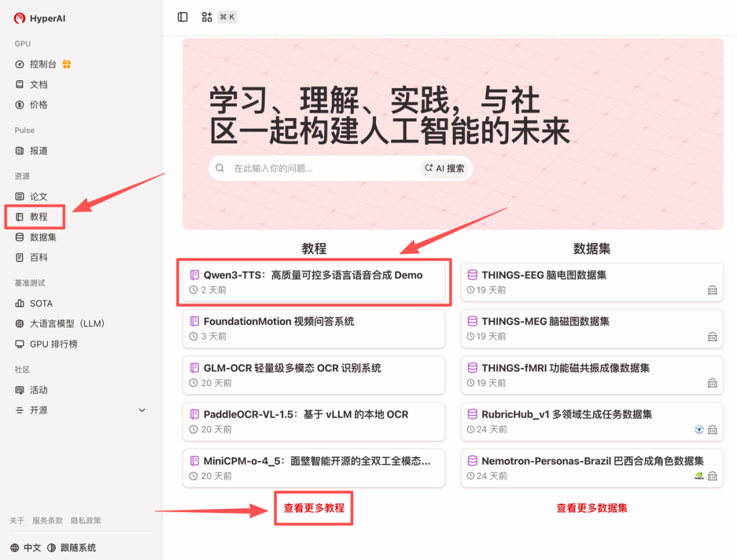Select 数据集 in the sidebar menu
The image size is (737, 560).
[34, 237]
